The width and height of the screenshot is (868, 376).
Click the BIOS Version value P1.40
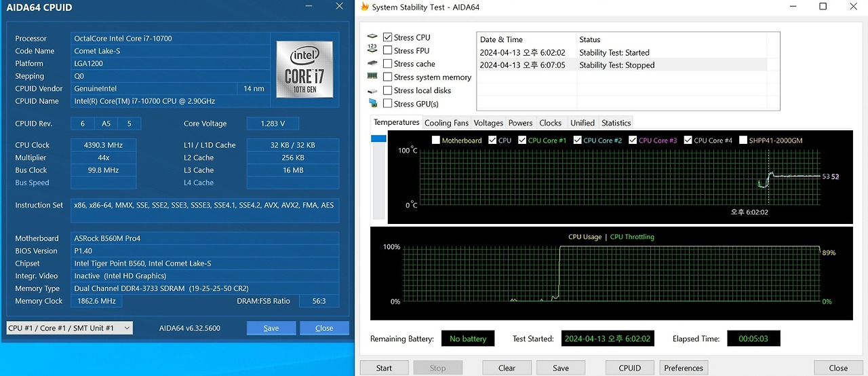pos(205,251)
